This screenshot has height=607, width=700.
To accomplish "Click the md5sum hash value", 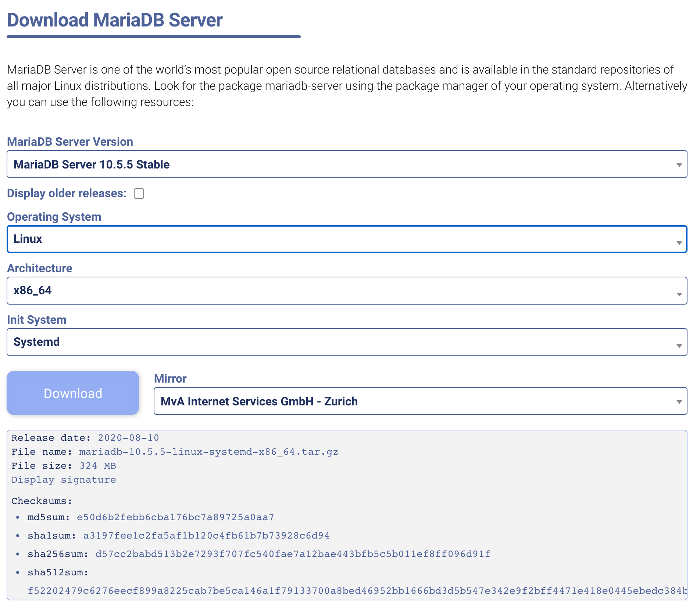I will point(175,517).
